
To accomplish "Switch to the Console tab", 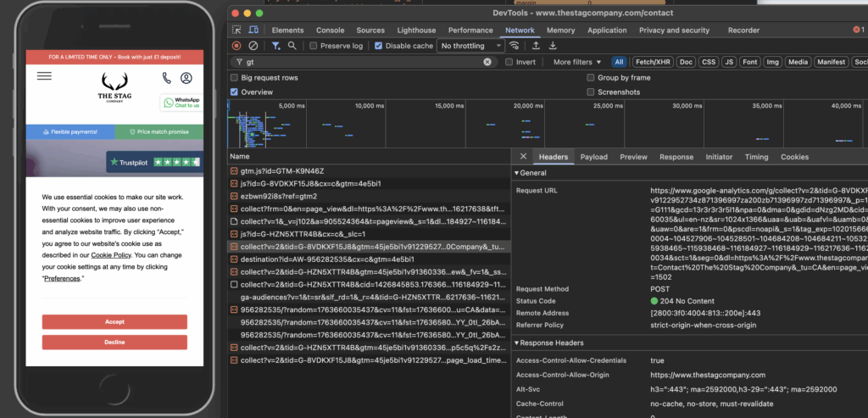I will pos(330,30).
